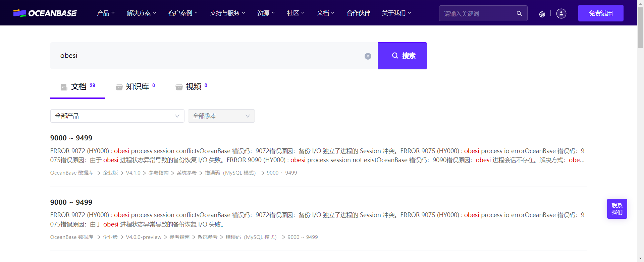This screenshot has height=262, width=644.
Task: Open the 全部产品 dropdown
Action: [117, 116]
